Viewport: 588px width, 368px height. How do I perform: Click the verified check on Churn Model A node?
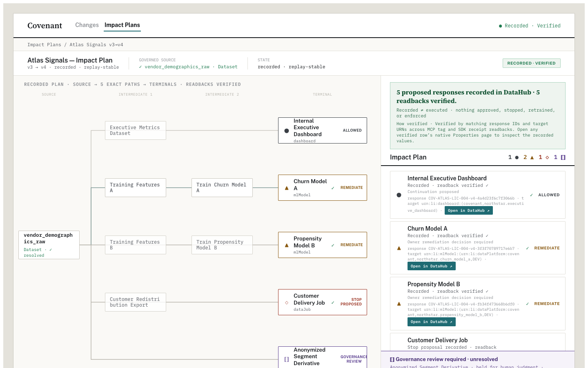[333, 188]
